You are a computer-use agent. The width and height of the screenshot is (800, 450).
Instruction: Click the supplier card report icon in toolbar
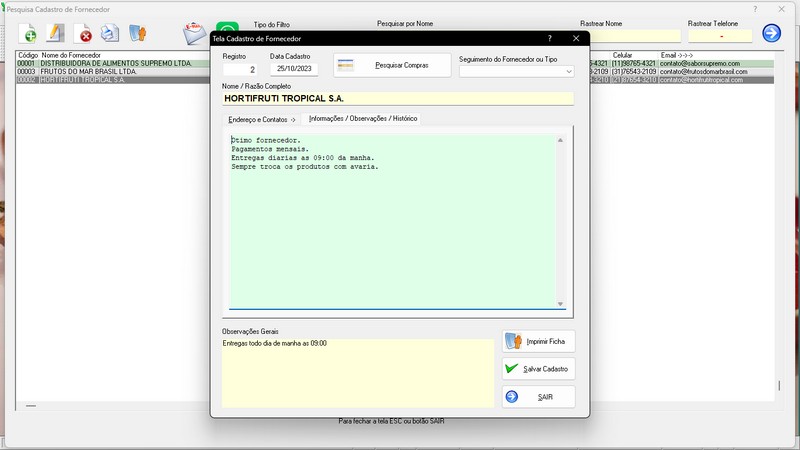[x=137, y=33]
